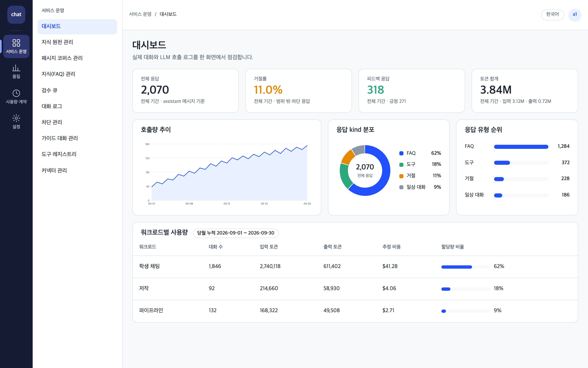Image resolution: width=588 pixels, height=368 pixels.
Task: Click the 2,740,118 input token cell
Action: (270, 266)
